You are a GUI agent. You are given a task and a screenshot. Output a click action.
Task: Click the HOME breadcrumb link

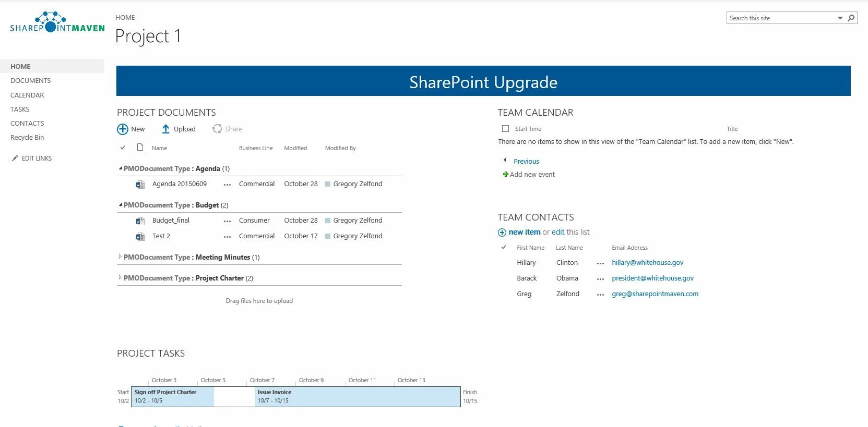[125, 18]
